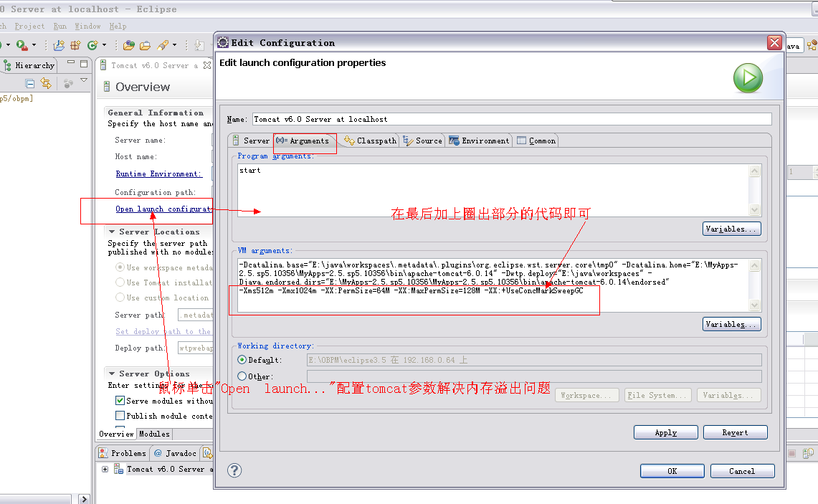
Task: Click the Apply button
Action: [666, 432]
